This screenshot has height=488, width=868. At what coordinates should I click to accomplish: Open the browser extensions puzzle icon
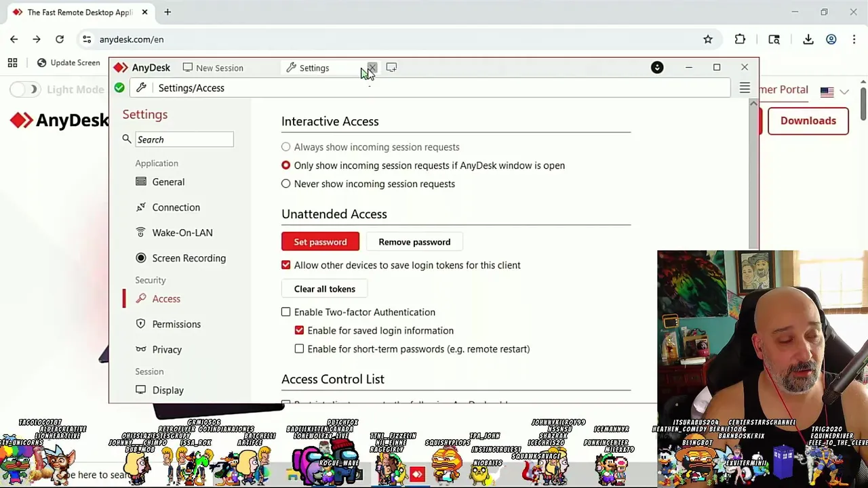(x=740, y=39)
